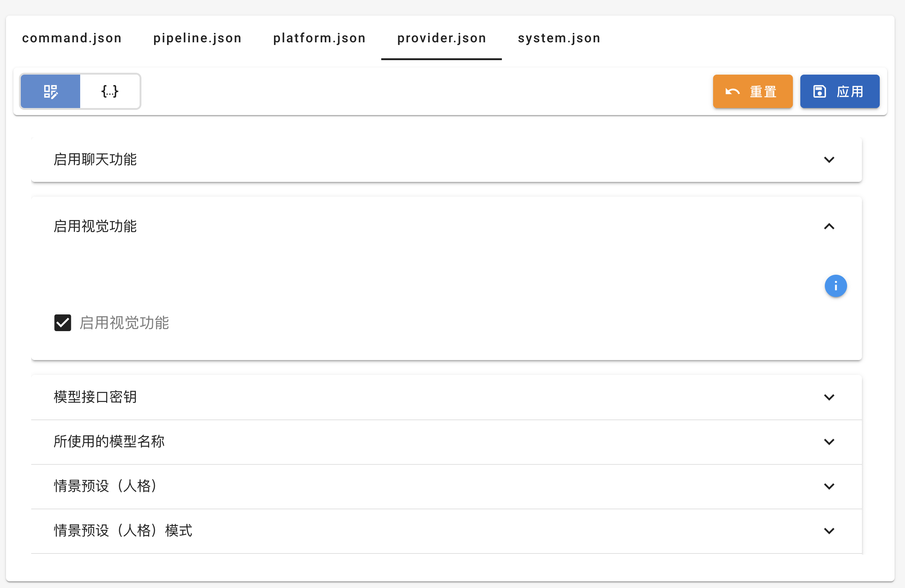Viewport: 905px width, 588px height.
Task: Open the command.json tab
Action: [72, 38]
